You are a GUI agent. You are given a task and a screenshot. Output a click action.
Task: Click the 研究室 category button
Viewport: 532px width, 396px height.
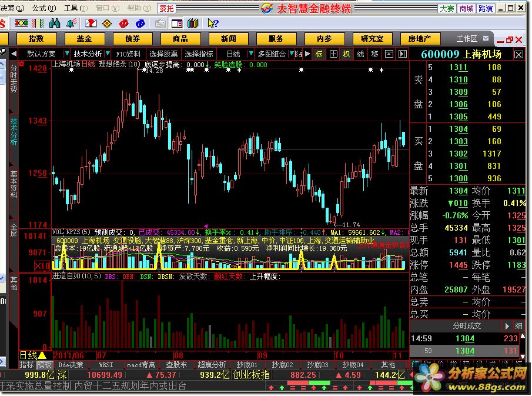(x=372, y=39)
